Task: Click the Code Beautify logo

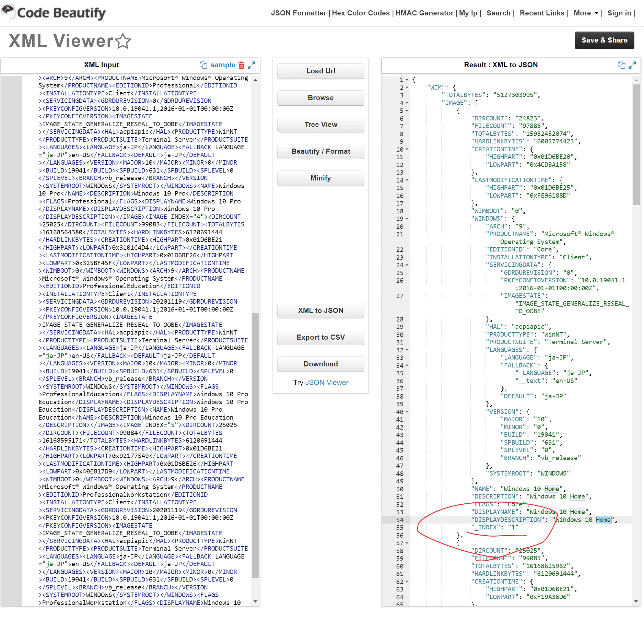Action: [54, 13]
